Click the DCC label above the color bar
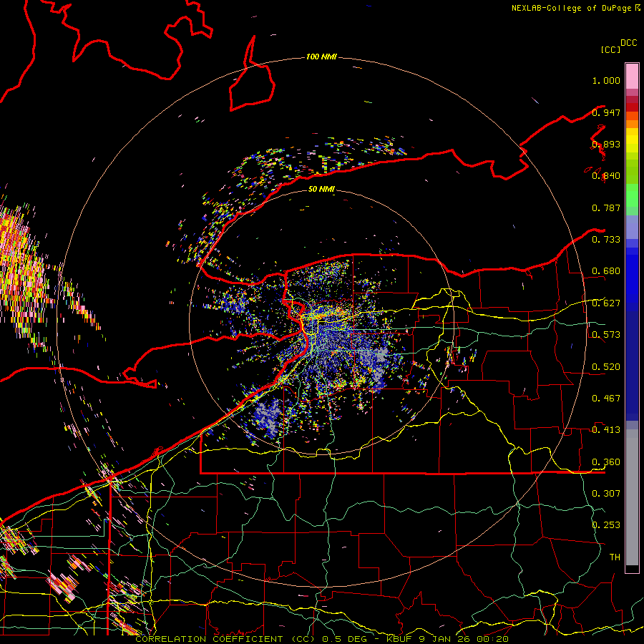The width and height of the screenshot is (644, 644). point(628,43)
